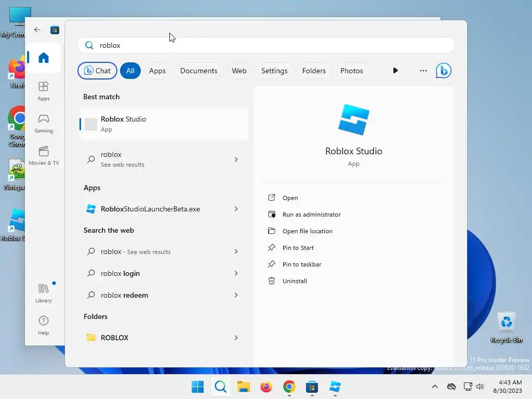Show hidden system tray icons
Screen dimensions: 532x399
(x=435, y=387)
